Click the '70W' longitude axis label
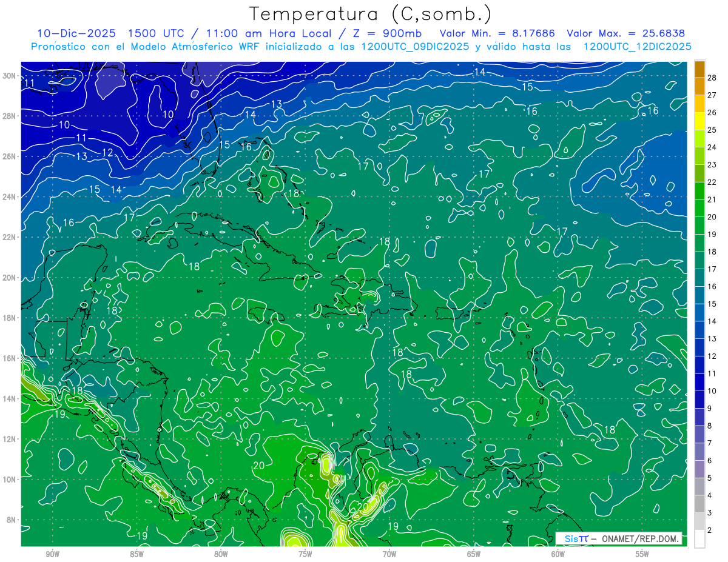728x562 pixels. [x=389, y=554]
